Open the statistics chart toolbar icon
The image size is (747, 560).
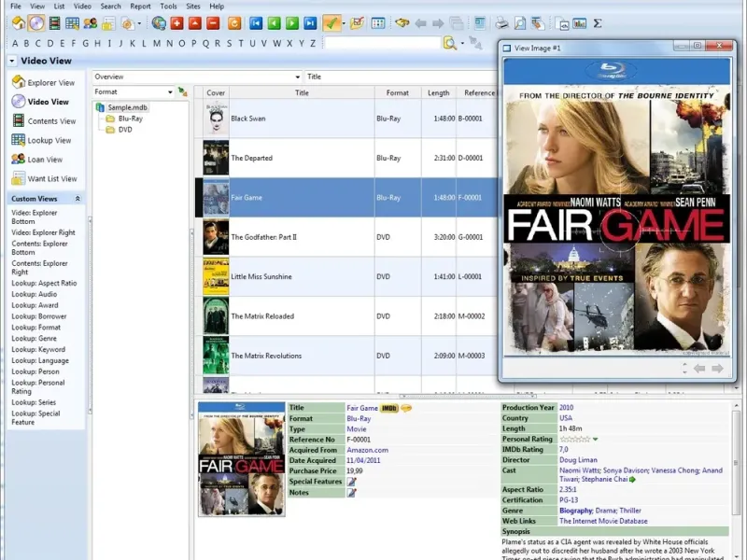[579, 22]
